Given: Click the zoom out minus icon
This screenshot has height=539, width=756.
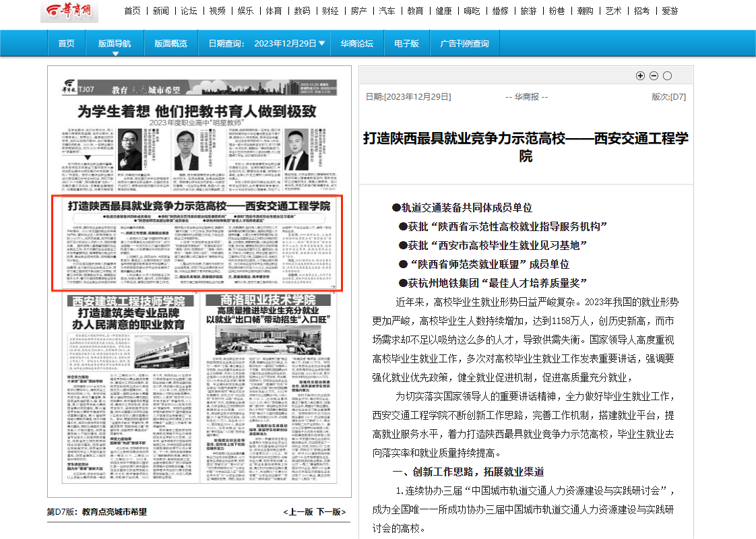Looking at the screenshot, I should click(654, 76).
